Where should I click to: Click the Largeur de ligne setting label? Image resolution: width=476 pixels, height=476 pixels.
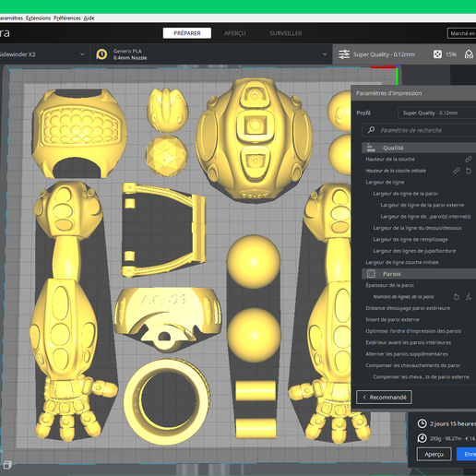pos(385,182)
